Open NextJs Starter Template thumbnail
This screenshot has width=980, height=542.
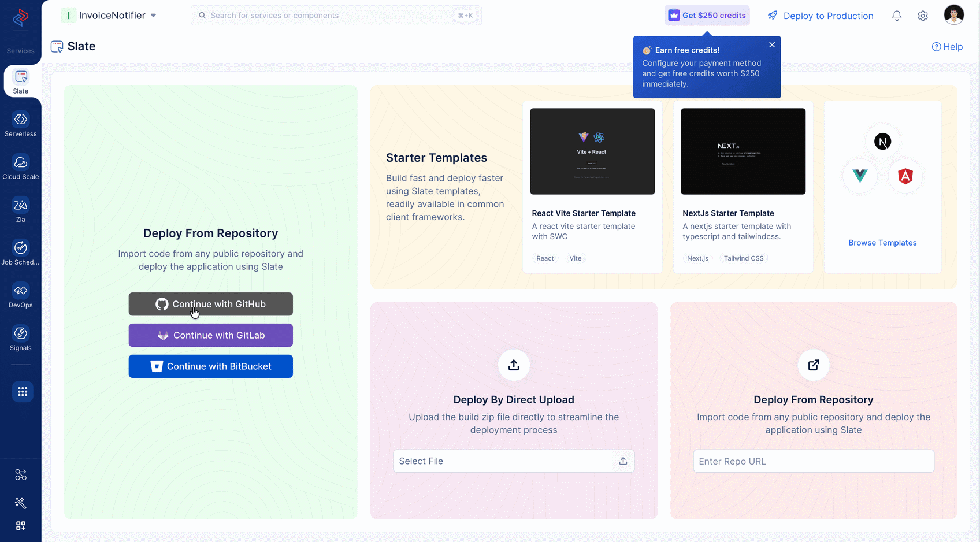tap(743, 151)
